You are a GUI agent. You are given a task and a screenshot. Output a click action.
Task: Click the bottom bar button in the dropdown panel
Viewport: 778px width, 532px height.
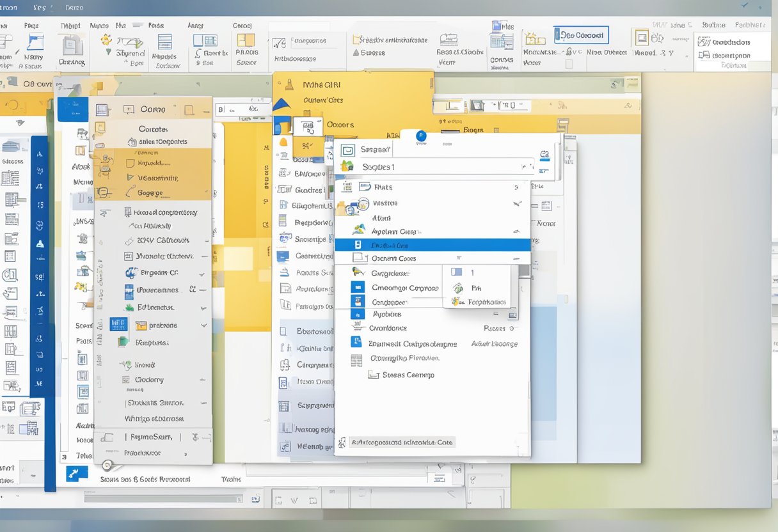tap(401, 442)
